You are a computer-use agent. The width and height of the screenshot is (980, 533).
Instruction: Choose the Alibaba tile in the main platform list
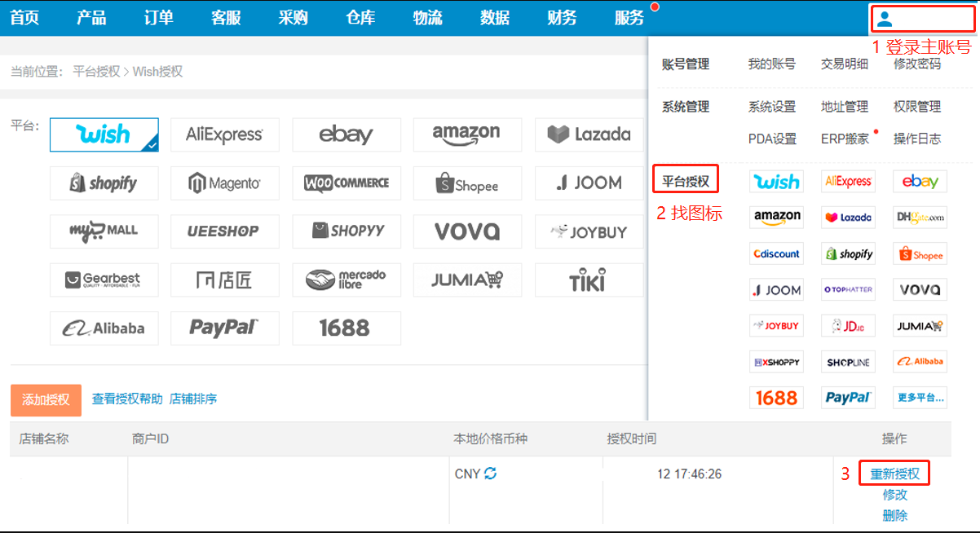(x=104, y=328)
